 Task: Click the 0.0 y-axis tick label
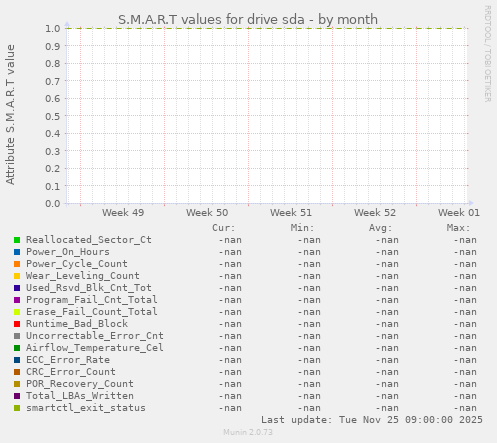pyautogui.click(x=53, y=204)
